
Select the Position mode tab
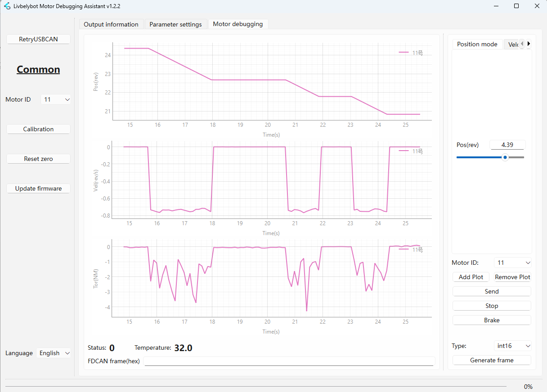point(477,44)
